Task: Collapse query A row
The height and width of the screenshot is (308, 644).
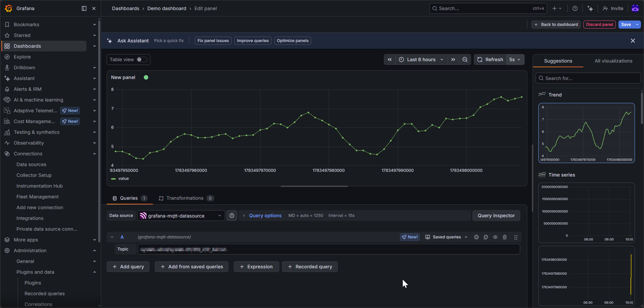Action: 112,237
